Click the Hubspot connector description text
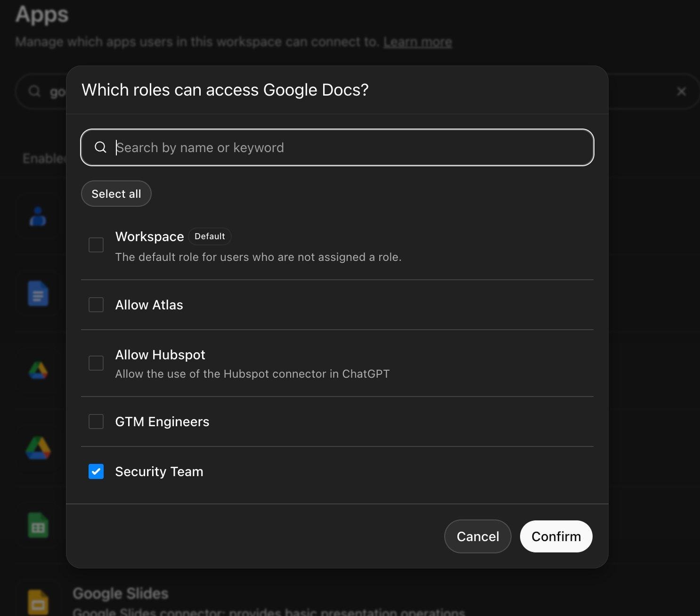The image size is (700, 616). point(252,374)
